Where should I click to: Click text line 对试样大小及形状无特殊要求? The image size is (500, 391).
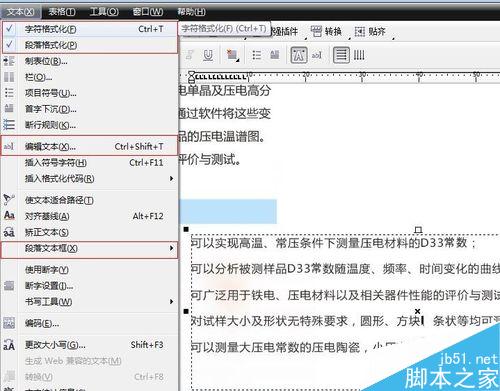click(x=345, y=321)
